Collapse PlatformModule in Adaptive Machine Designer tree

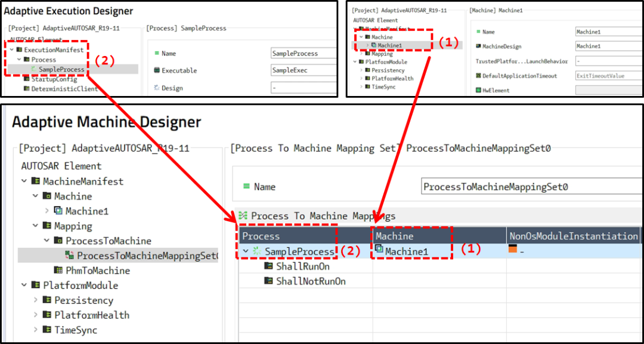point(24,286)
